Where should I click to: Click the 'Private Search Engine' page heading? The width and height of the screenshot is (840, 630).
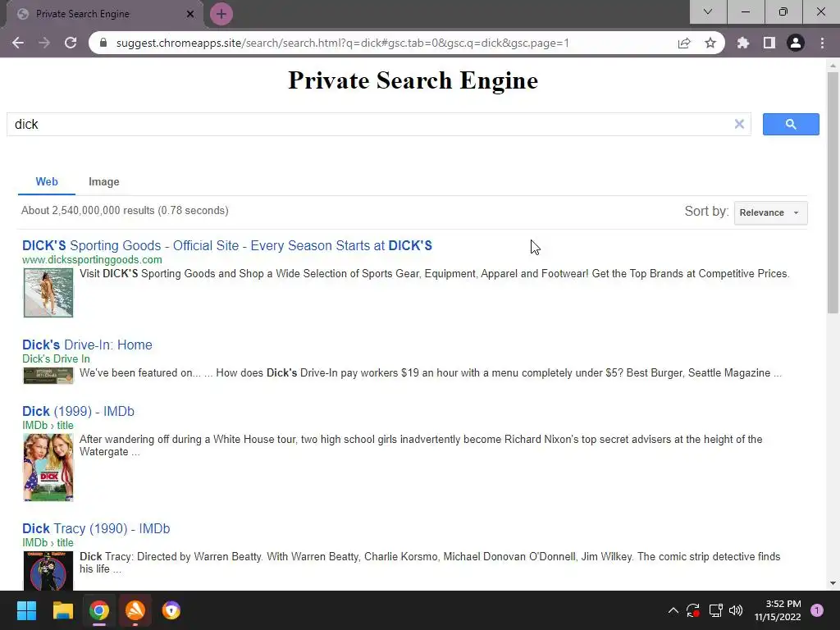[x=413, y=80]
